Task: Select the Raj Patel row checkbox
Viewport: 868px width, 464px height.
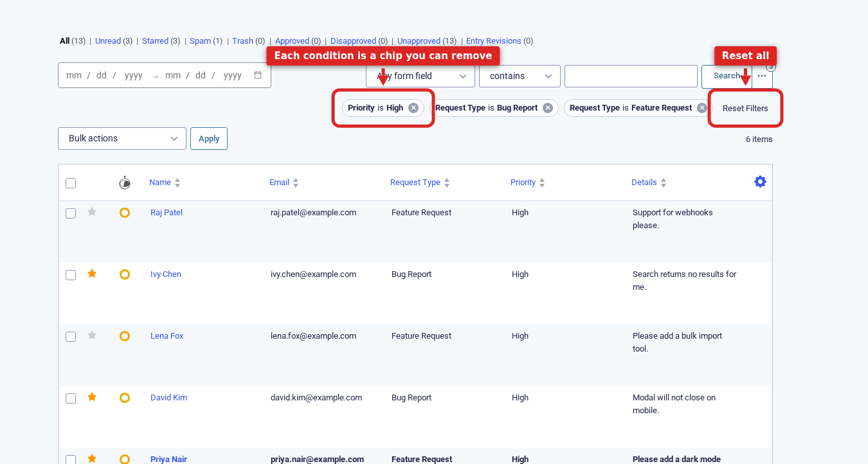Action: [71, 213]
